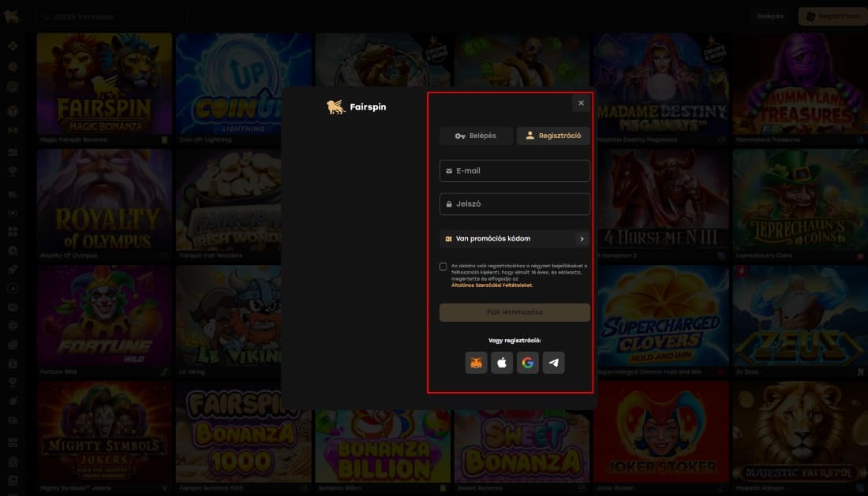This screenshot has height=496, width=868.
Task: Launch the Coin UP Lightning game
Action: (244, 84)
